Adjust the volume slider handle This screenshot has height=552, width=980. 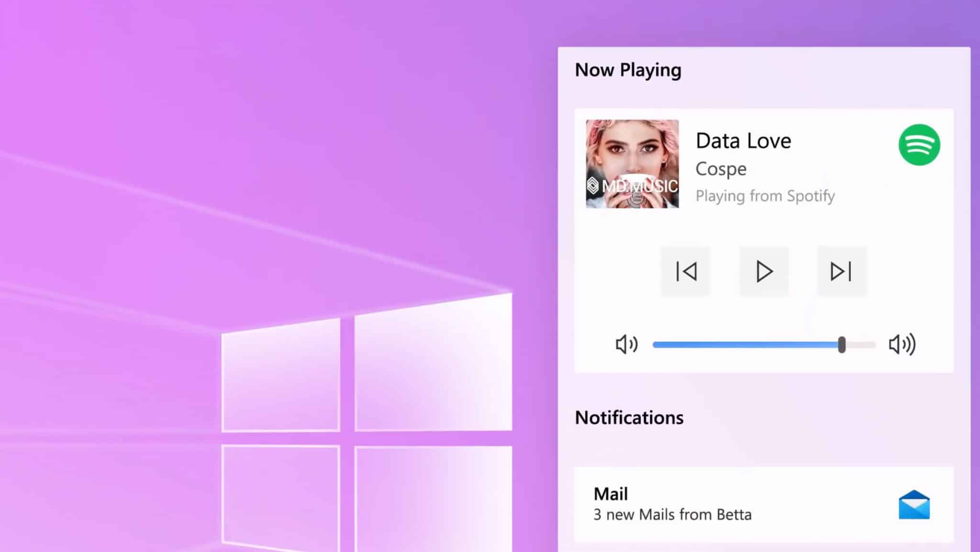click(x=841, y=344)
